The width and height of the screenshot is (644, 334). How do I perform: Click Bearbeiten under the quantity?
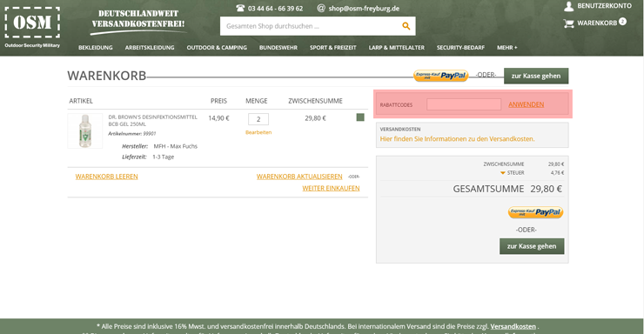pyautogui.click(x=258, y=132)
